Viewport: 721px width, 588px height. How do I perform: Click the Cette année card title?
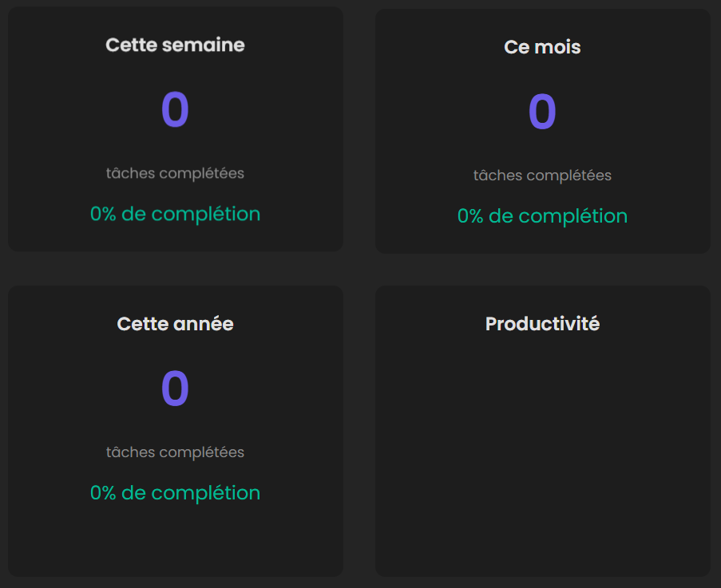(x=175, y=324)
